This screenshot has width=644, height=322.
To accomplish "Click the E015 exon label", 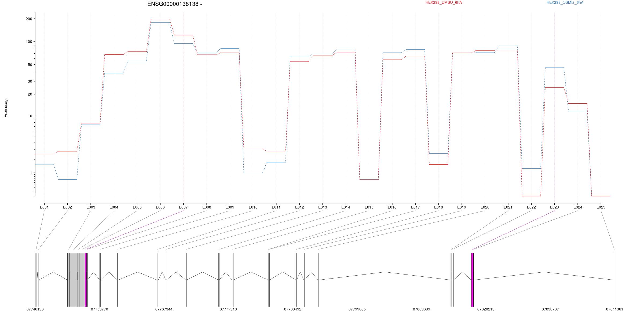I will click(369, 207).
